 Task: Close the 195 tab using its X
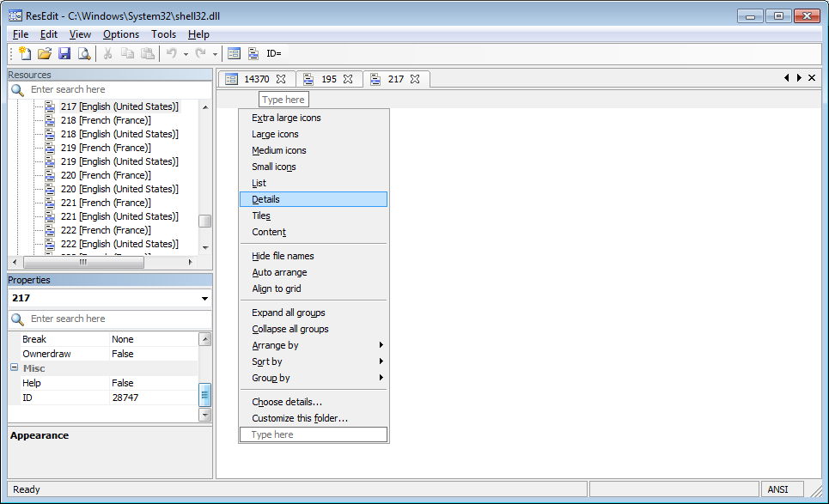tap(348, 79)
